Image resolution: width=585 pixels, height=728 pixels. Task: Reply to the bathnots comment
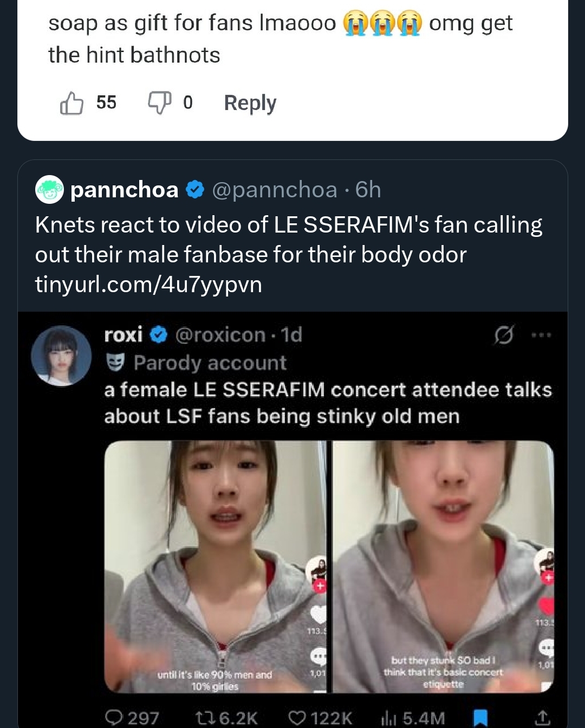tap(250, 102)
